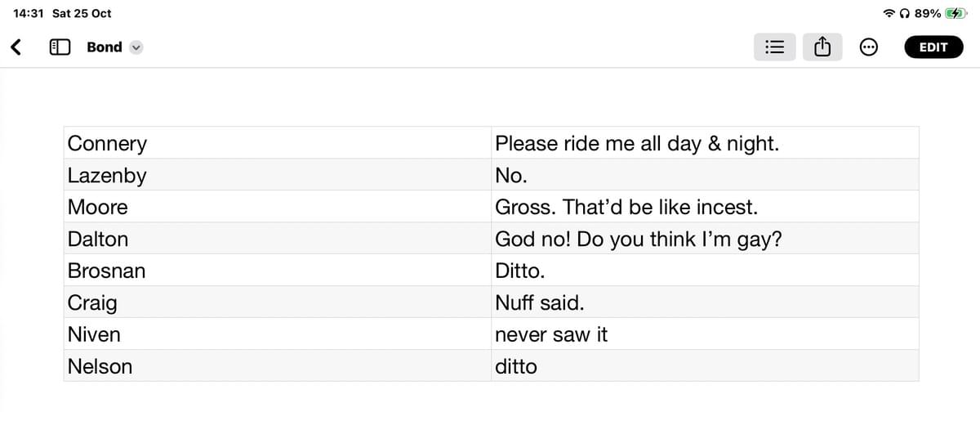Tap the Bond document title
980x430 pixels.
pos(105,47)
